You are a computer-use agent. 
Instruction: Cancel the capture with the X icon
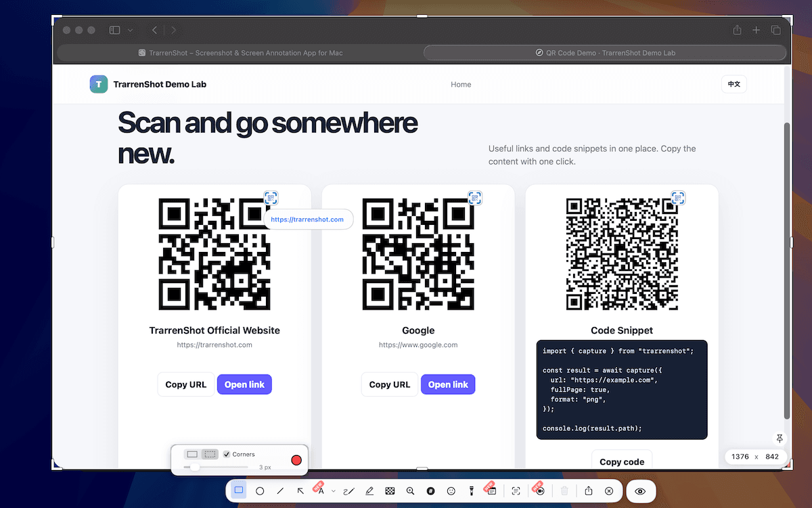click(609, 490)
